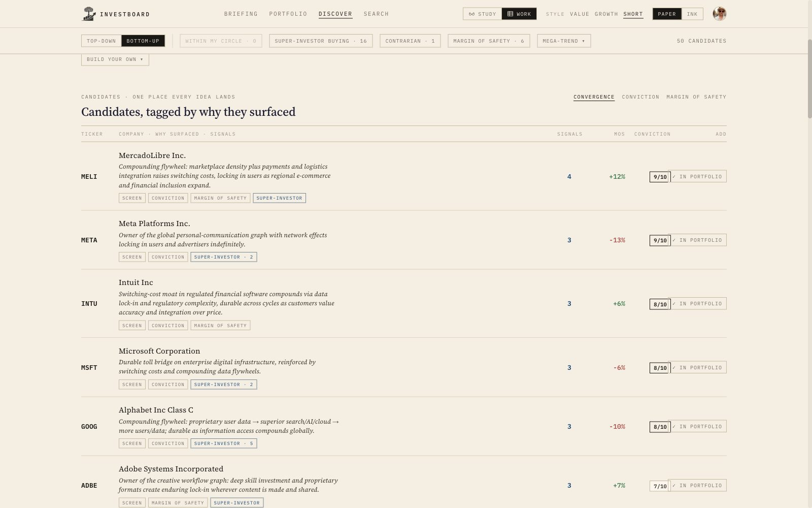This screenshot has height=508, width=812.
Task: Click MELI Super-Investor tag
Action: [x=279, y=198]
